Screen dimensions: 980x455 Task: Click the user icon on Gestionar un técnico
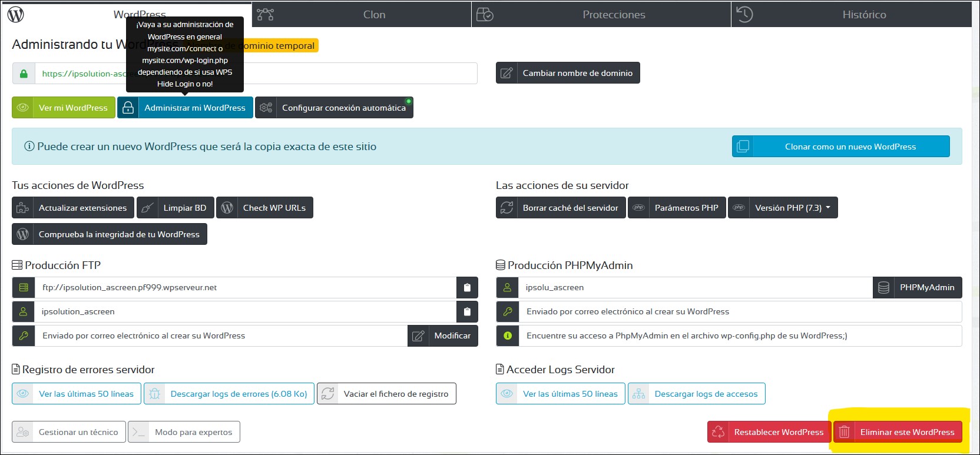coord(22,432)
